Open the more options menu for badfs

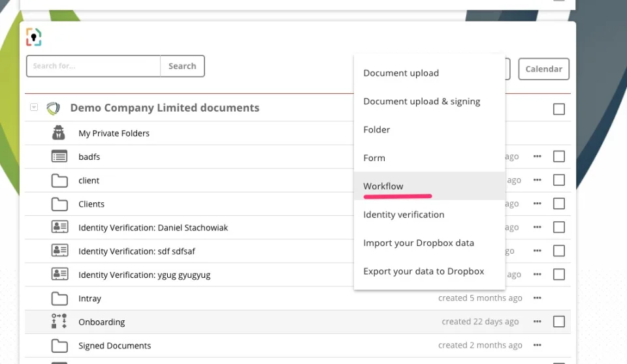(x=537, y=156)
